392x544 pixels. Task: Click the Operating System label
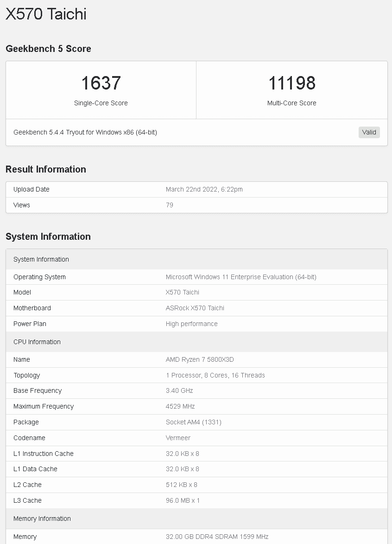[x=39, y=277]
